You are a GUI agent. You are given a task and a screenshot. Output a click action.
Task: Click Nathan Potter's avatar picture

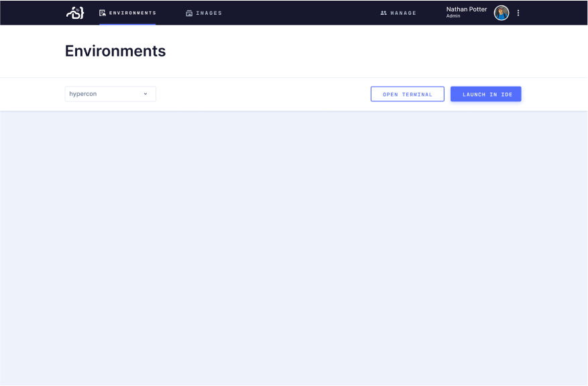[x=502, y=13]
